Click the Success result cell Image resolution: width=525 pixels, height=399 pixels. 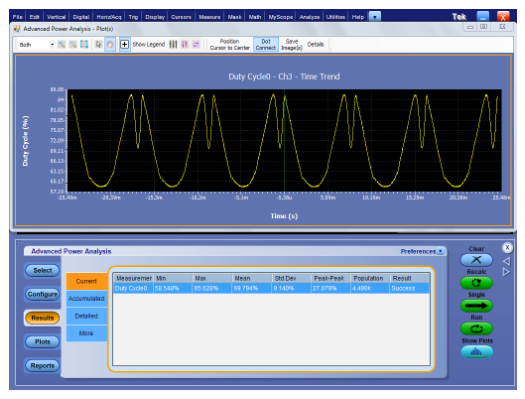pyautogui.click(x=410, y=288)
